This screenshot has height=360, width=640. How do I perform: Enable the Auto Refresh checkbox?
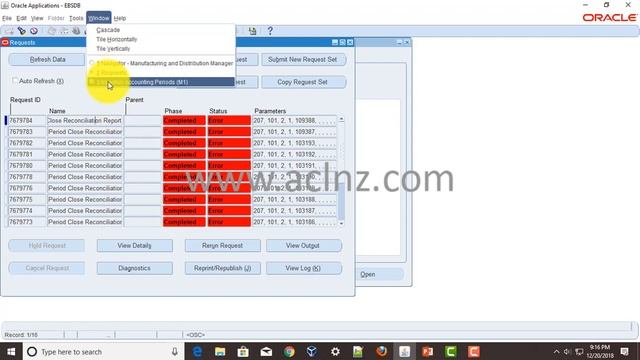tap(15, 80)
